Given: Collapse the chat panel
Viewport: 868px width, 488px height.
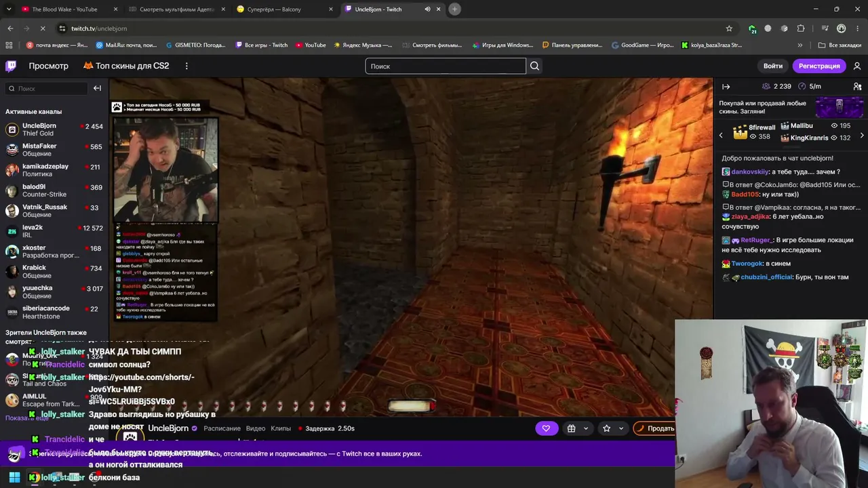Looking at the screenshot, I should (726, 87).
